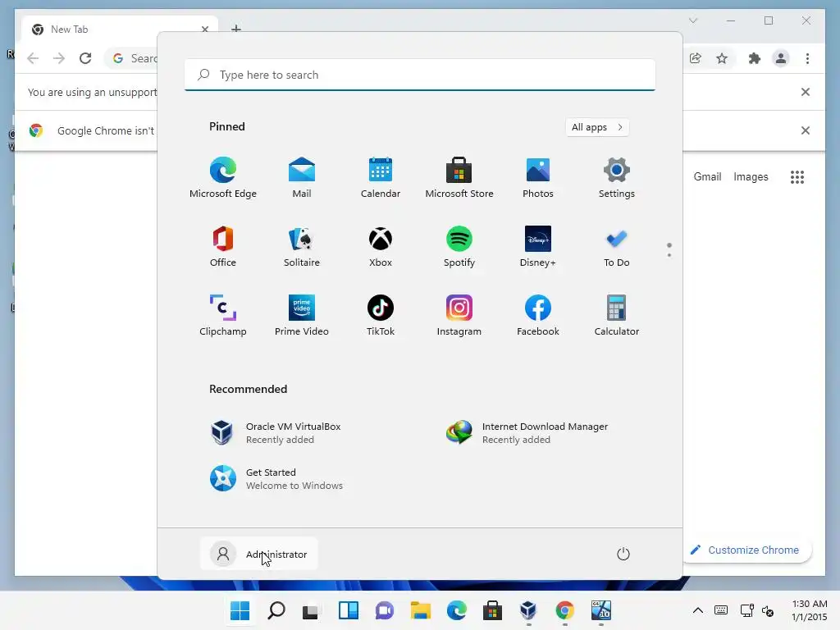Open Microsoft Store from the pinned grid
Viewport: 840px width, 630px height.
[459, 177]
